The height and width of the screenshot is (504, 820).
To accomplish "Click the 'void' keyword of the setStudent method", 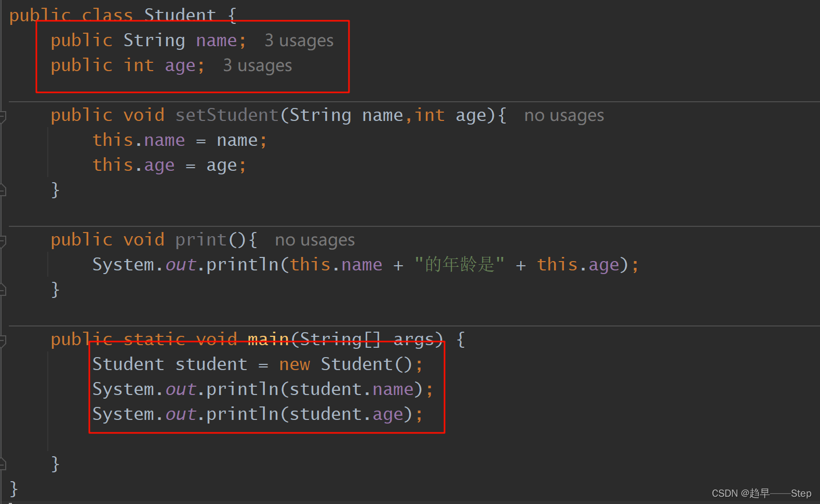I will click(x=144, y=115).
